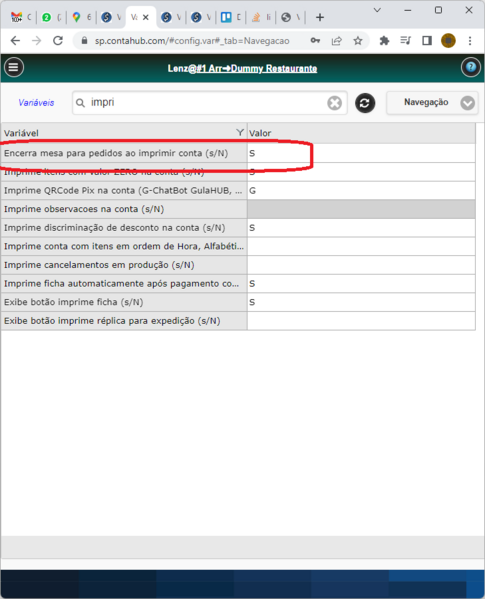Reload the page in browser toolbar
The width and height of the screenshot is (485, 599).
tap(58, 40)
